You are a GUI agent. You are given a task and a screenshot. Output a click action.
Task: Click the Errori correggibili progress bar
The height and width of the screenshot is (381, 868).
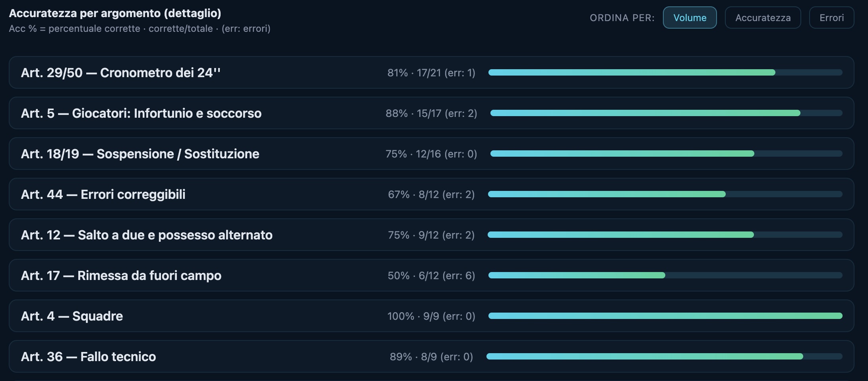coord(665,194)
